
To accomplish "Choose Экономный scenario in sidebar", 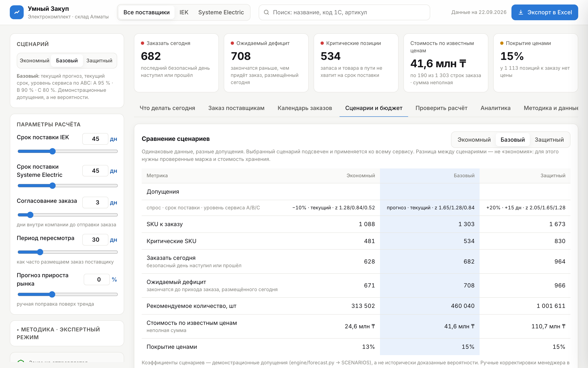I will pyautogui.click(x=34, y=60).
